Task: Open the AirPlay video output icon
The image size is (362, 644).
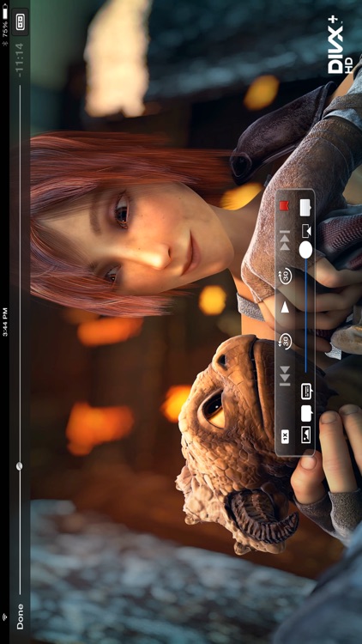Action: tap(306, 230)
